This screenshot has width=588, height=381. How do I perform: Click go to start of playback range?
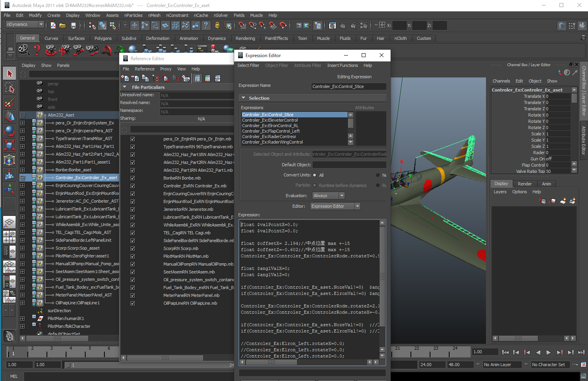pyautogui.click(x=505, y=352)
